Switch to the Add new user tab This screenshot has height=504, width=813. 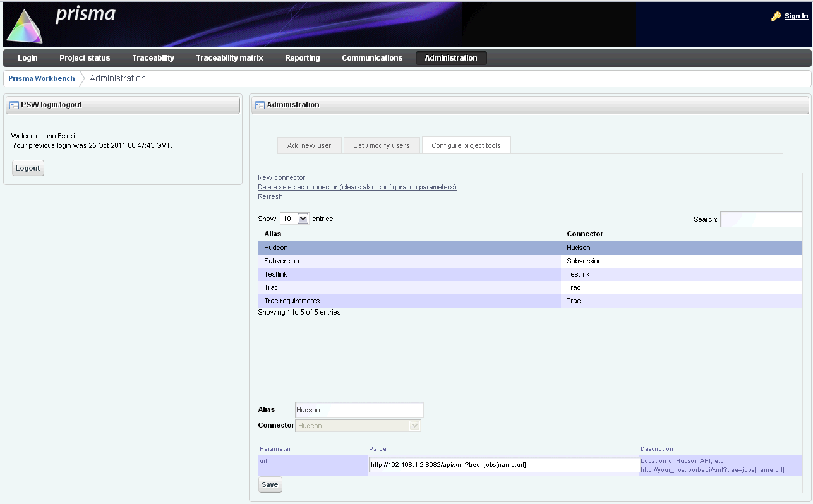tap(310, 145)
